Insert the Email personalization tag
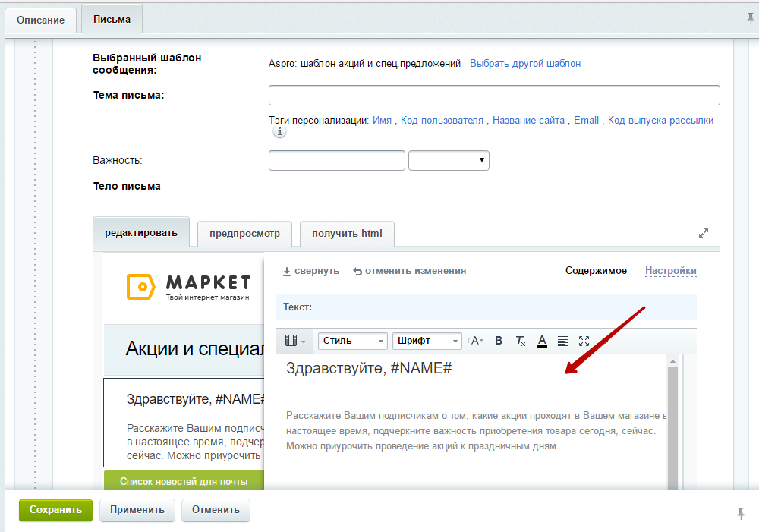Viewport: 759px width, 532px height. [586, 121]
